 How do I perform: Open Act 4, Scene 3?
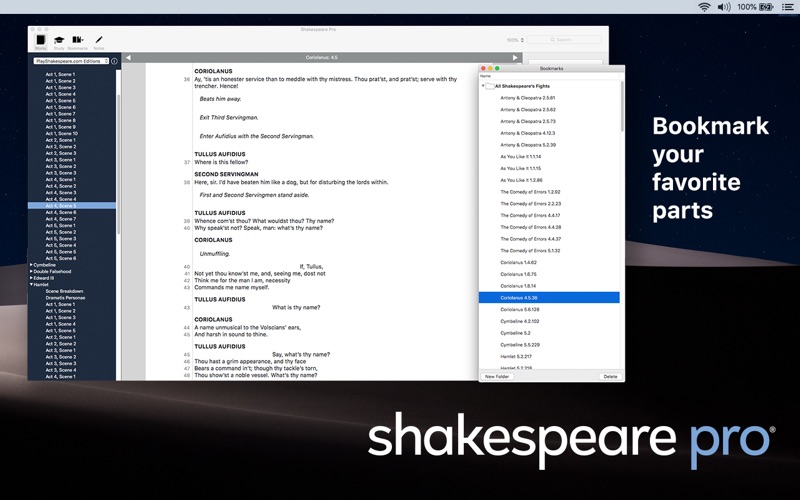(x=60, y=193)
